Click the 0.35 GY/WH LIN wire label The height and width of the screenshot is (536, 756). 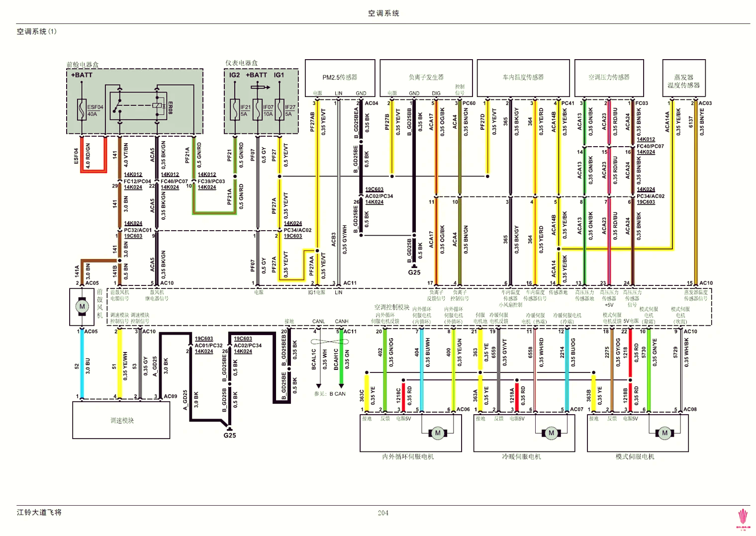(x=345, y=240)
